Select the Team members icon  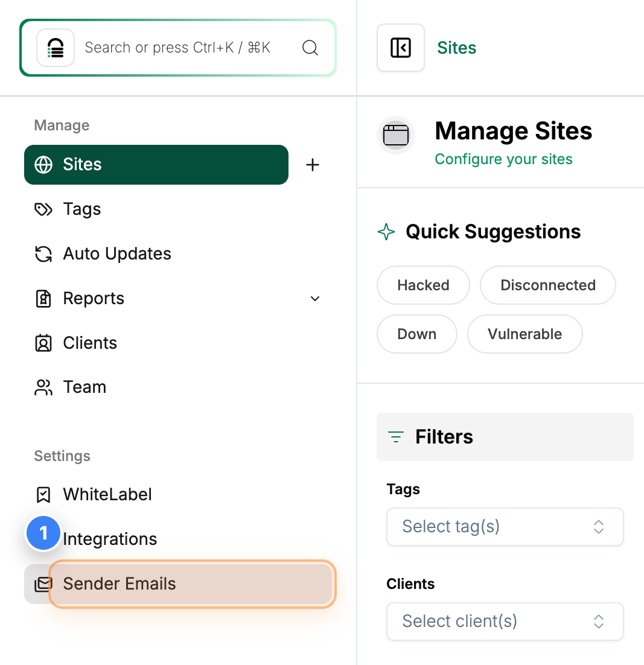tap(43, 387)
